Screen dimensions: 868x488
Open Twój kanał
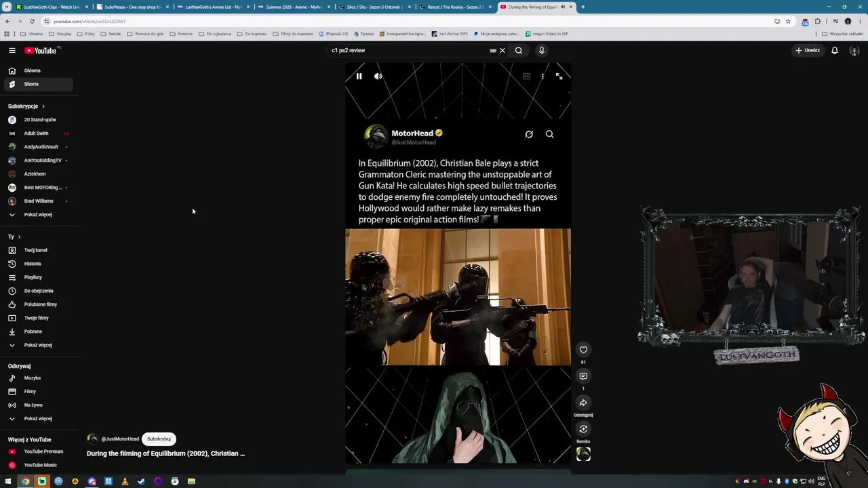(x=37, y=250)
